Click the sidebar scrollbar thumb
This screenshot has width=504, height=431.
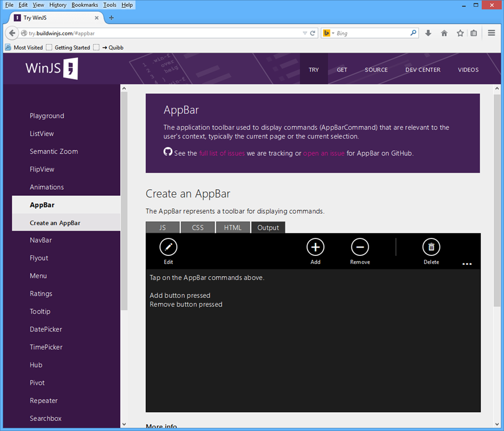pyautogui.click(x=125, y=201)
